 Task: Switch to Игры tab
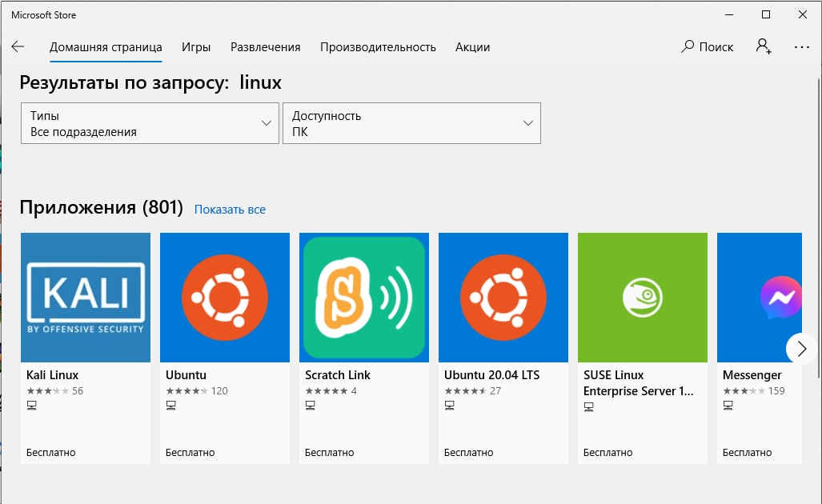pyautogui.click(x=196, y=47)
